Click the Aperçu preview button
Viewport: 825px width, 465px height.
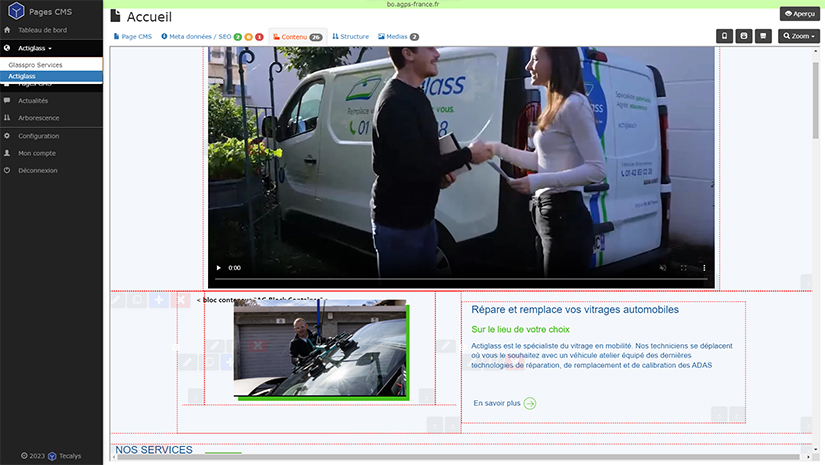799,14
